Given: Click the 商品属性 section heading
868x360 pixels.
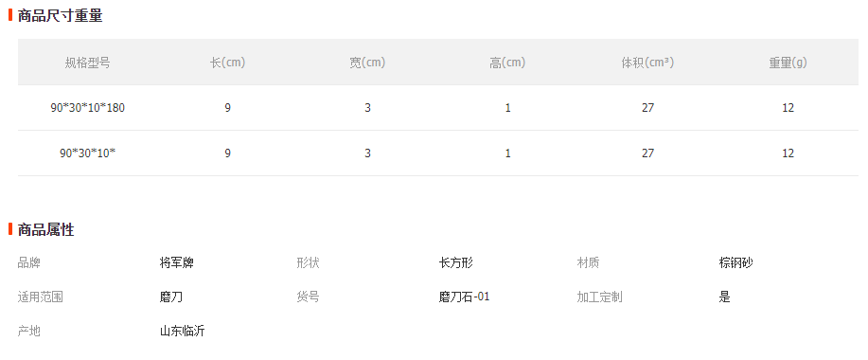Looking at the screenshot, I should tap(46, 229).
